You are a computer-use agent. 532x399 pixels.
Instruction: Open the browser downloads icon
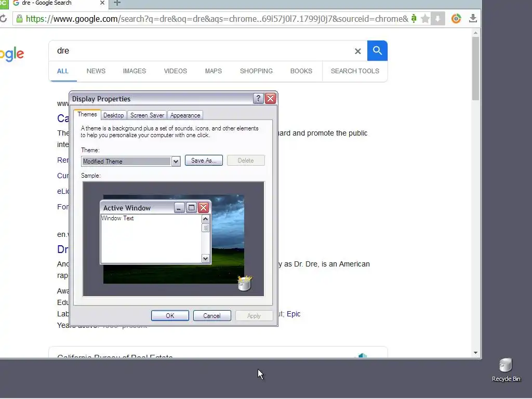pos(473,18)
